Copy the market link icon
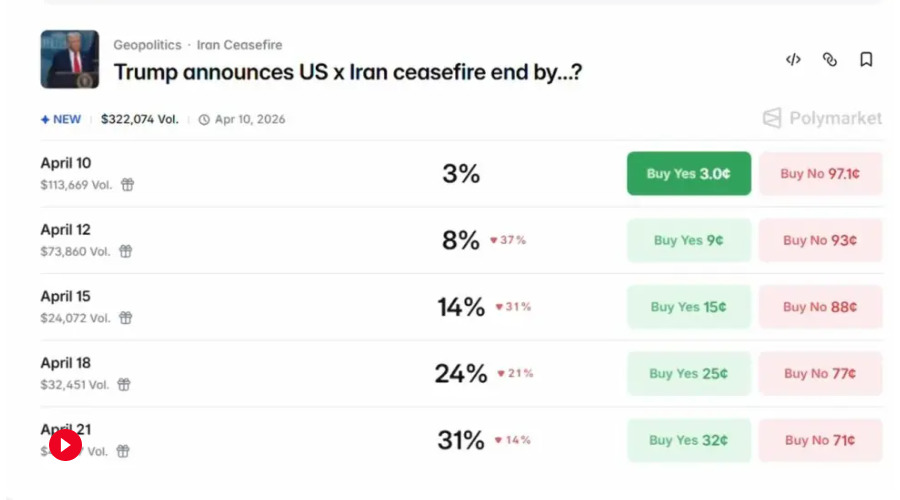Image resolution: width=900 pixels, height=500 pixels. 829,60
